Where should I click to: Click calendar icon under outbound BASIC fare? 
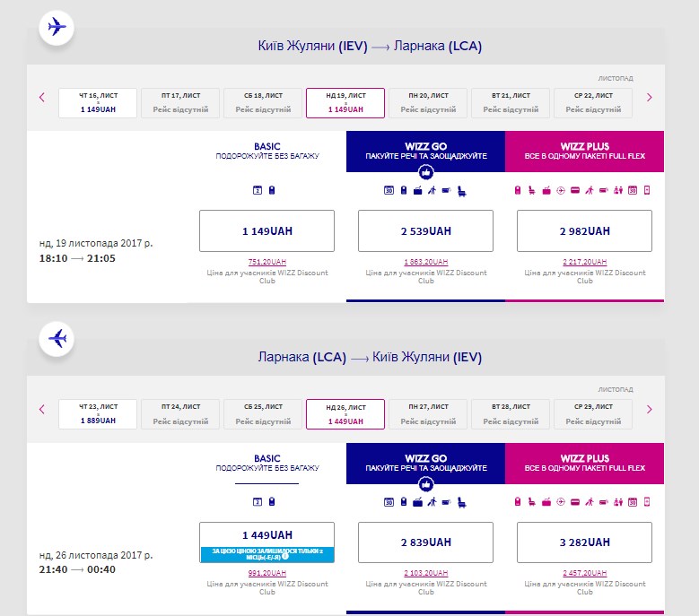258,189
